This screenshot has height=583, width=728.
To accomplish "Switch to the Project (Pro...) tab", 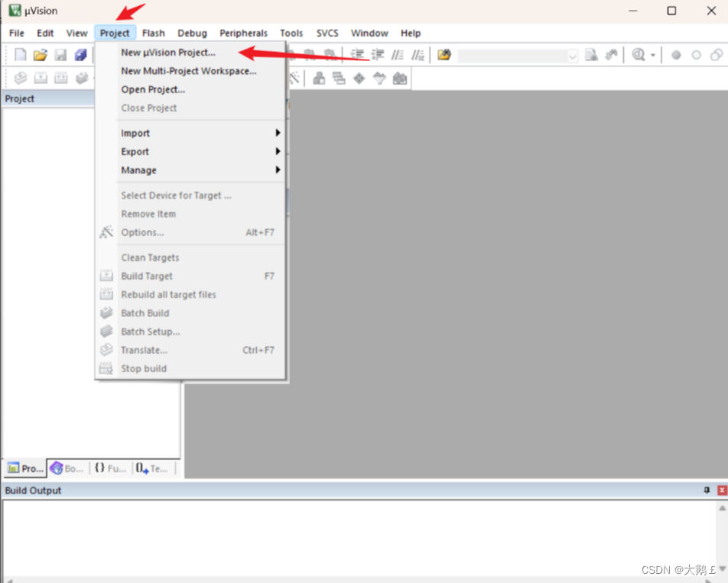I will [26, 468].
